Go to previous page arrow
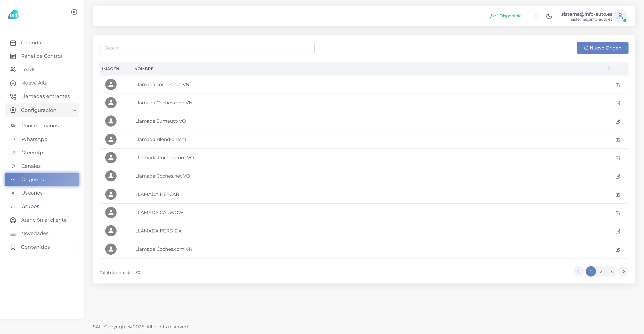 pyautogui.click(x=578, y=271)
